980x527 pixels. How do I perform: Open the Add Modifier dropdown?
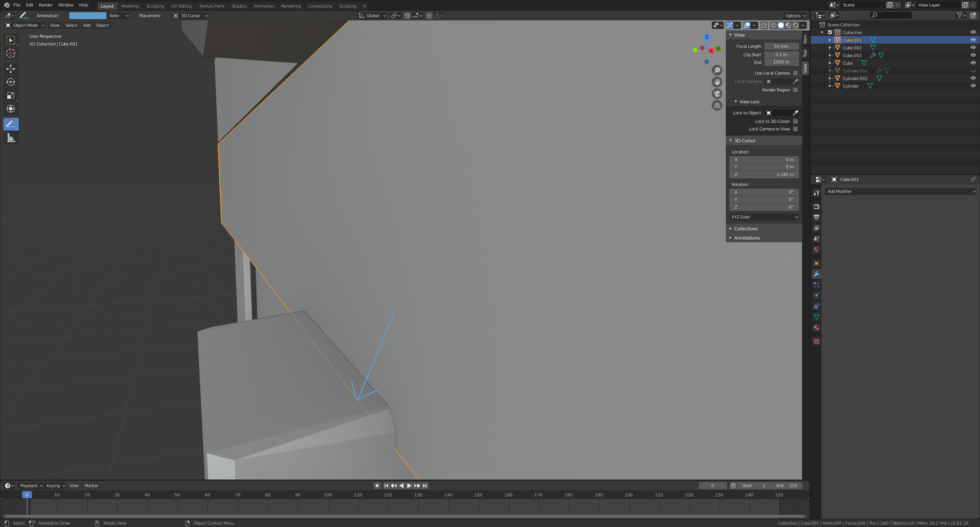point(901,191)
